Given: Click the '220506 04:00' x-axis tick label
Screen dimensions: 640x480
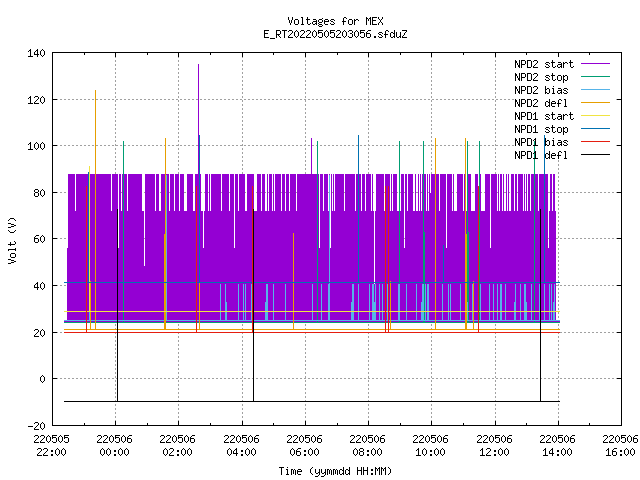Looking at the screenshot, I should (x=241, y=446).
